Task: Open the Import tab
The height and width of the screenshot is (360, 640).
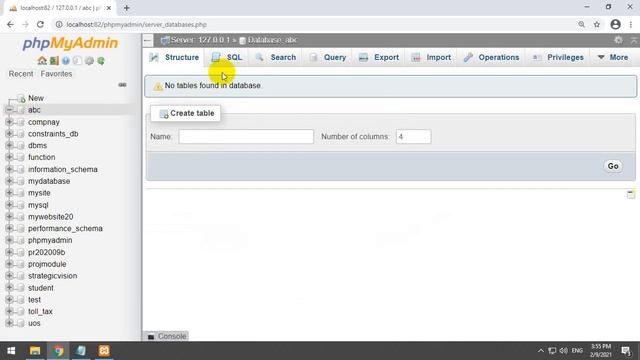Action: tap(431, 58)
